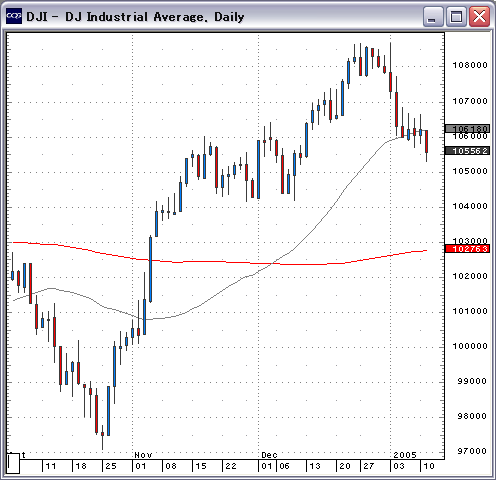
Task: Click date label 06 on time axis
Action: [284, 466]
